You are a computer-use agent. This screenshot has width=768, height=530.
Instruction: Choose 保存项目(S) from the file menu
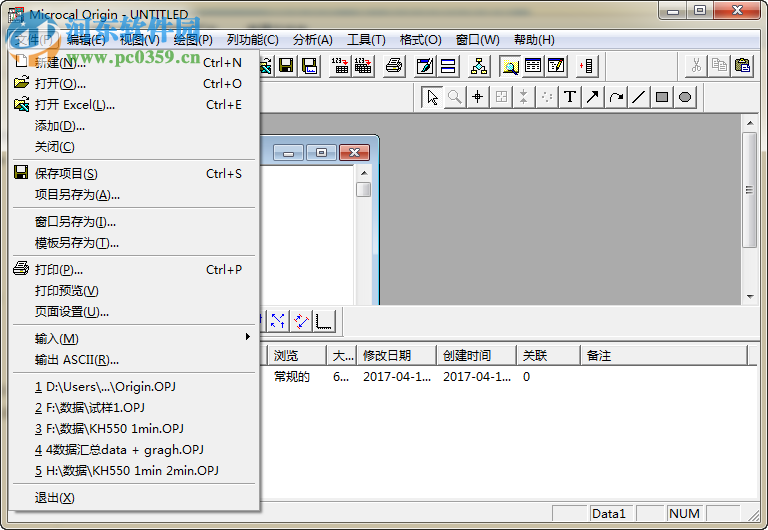[x=66, y=173]
